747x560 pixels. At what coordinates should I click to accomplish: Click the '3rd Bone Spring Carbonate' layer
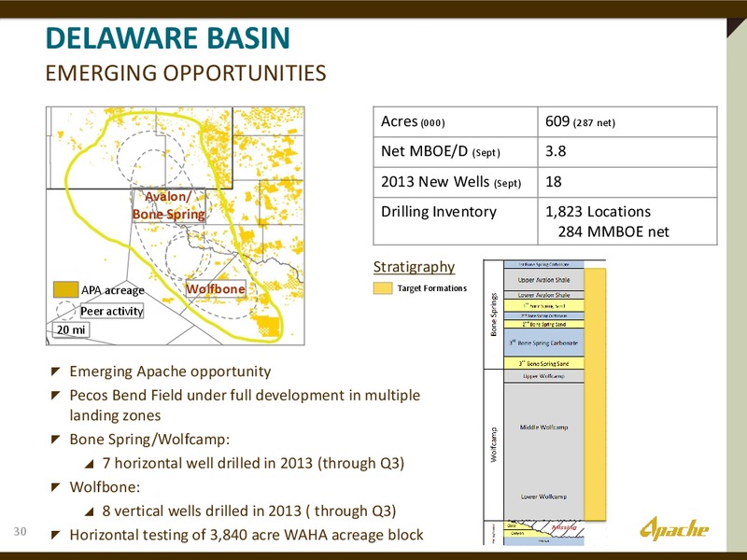point(543,343)
